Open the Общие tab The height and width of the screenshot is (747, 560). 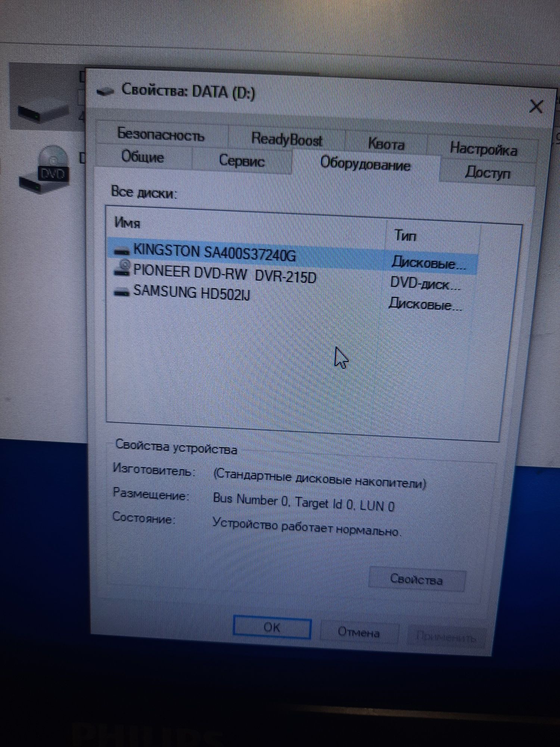pos(143,157)
